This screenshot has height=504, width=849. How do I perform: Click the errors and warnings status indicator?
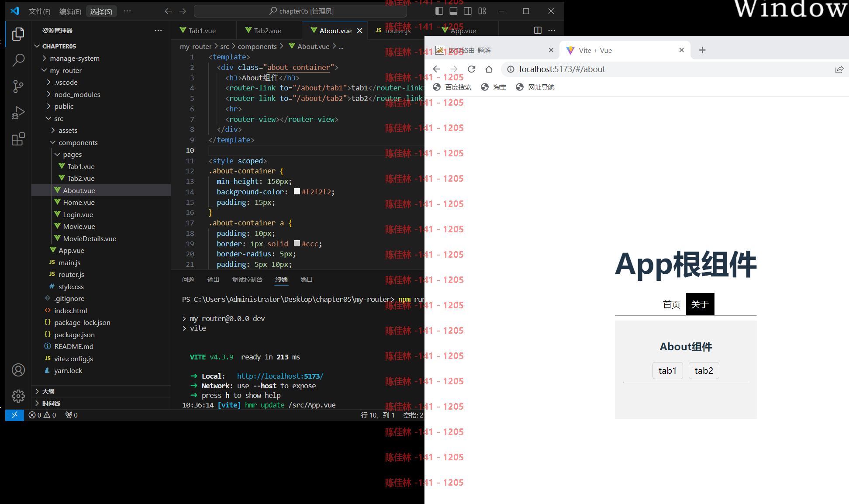point(42,415)
